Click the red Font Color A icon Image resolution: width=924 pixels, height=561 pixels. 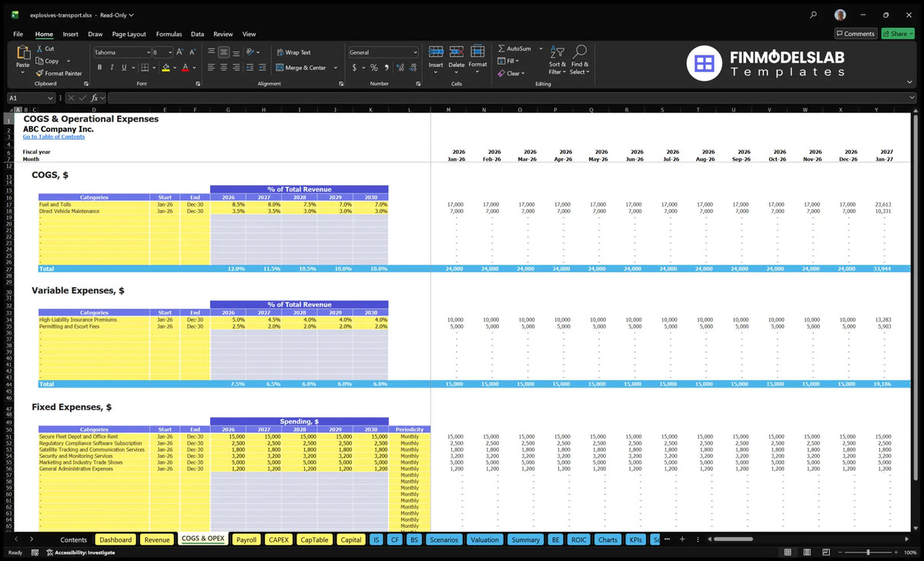(x=185, y=68)
